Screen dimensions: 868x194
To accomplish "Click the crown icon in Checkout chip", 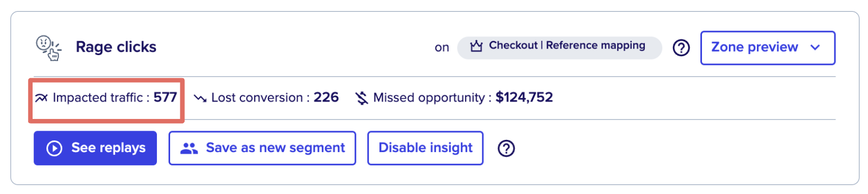I will [x=476, y=46].
